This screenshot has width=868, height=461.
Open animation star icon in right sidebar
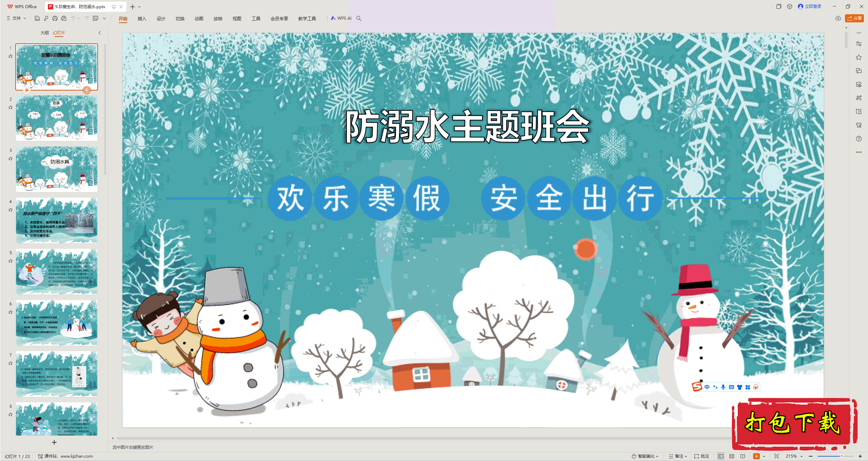(x=859, y=57)
